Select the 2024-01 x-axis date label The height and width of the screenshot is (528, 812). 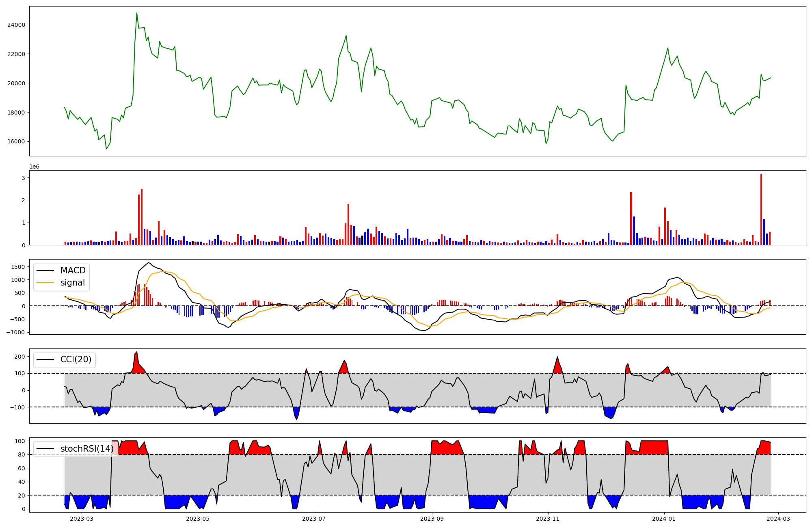pos(664,519)
